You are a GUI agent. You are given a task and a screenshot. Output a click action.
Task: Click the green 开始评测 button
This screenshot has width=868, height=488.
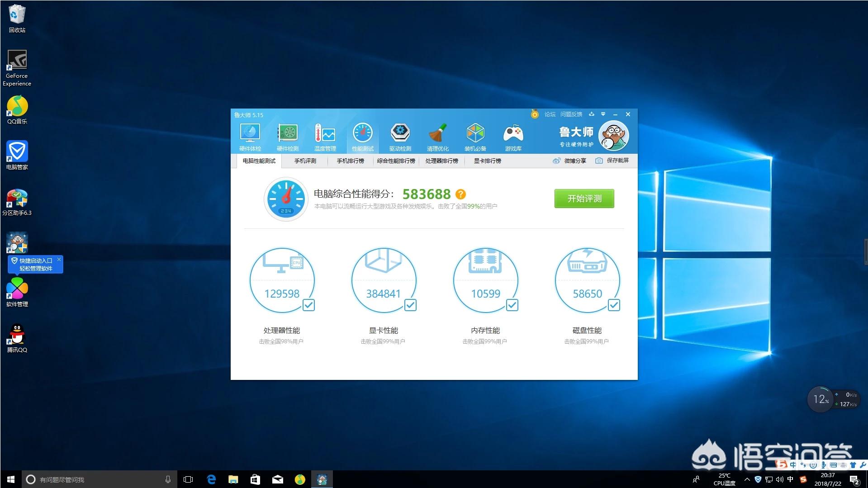pos(584,199)
